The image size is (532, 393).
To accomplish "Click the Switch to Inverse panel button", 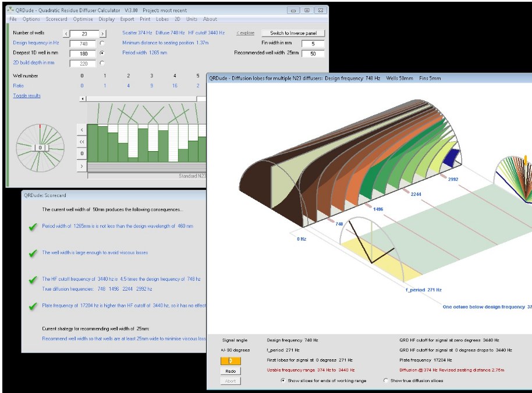I will (x=293, y=33).
